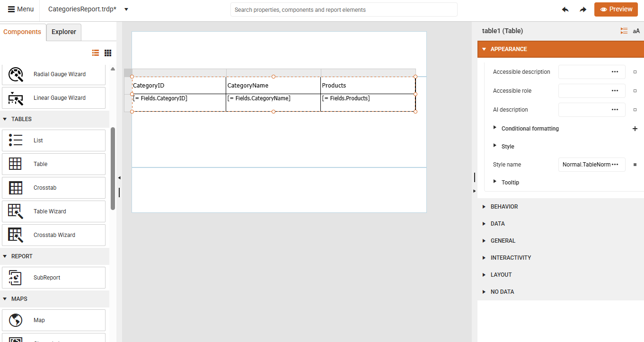Viewport: 644px width, 342px height.
Task: Click the Preview button
Action: 616,9
